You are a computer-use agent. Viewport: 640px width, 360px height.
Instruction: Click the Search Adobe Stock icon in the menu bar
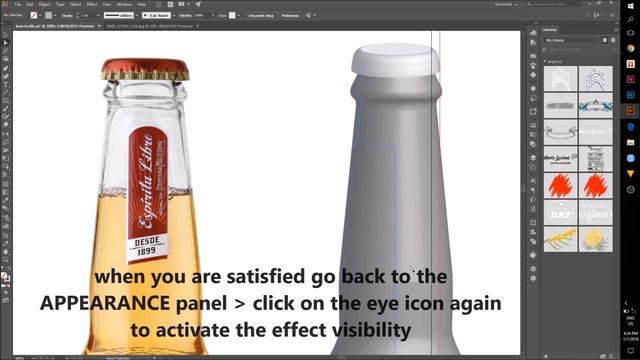point(529,4)
